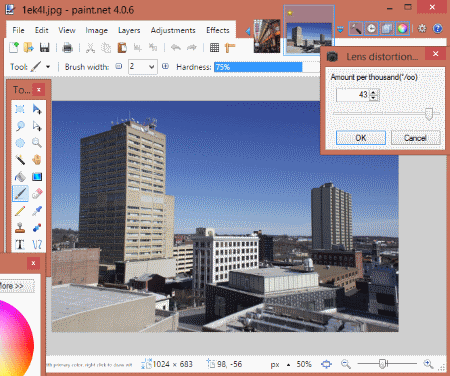Click OK in Lens distortion dialog
450x376 pixels.
[x=361, y=138]
